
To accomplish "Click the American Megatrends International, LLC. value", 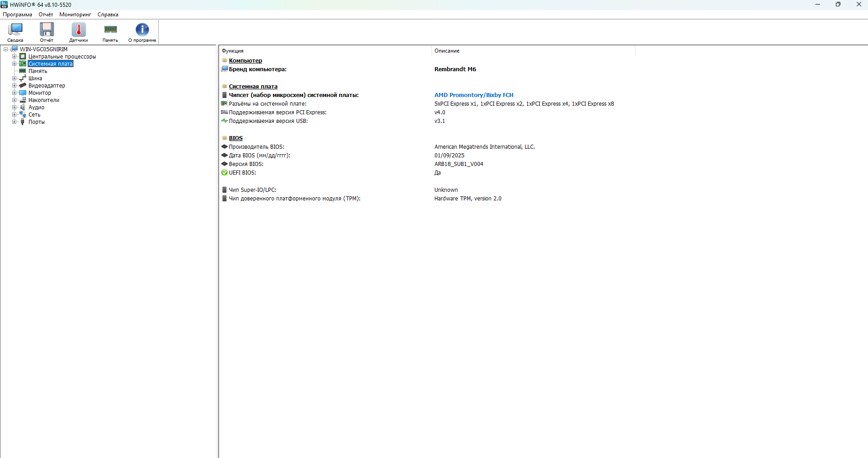I will 485,147.
